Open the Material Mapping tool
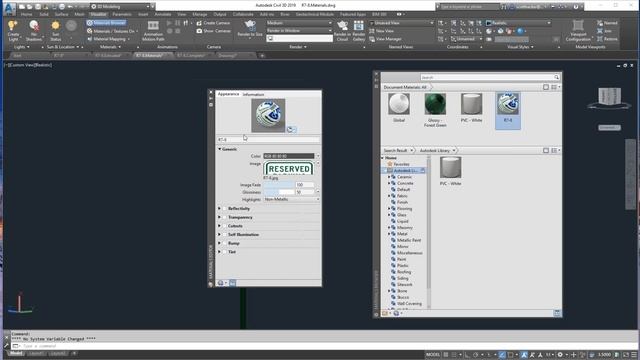The width and height of the screenshot is (640, 360). click(x=107, y=39)
